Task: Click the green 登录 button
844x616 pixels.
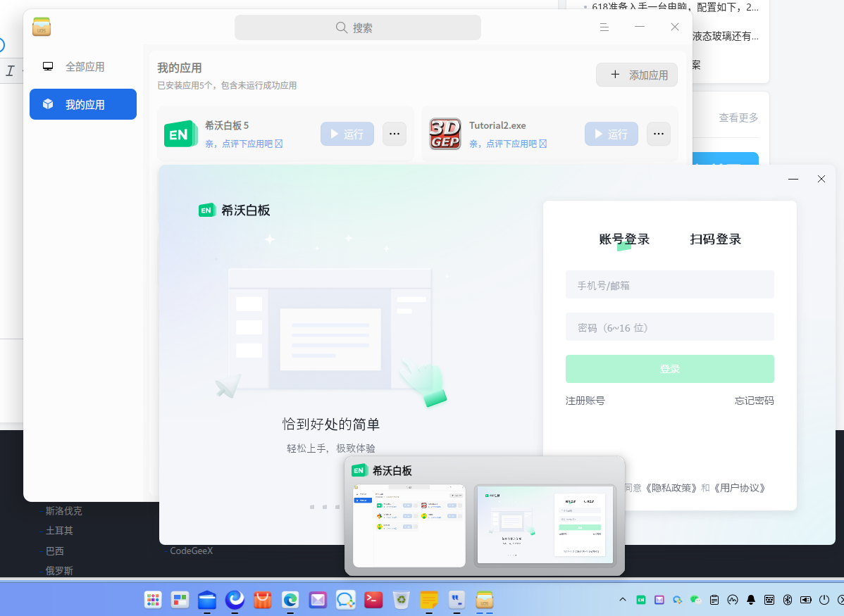Action: tap(669, 369)
